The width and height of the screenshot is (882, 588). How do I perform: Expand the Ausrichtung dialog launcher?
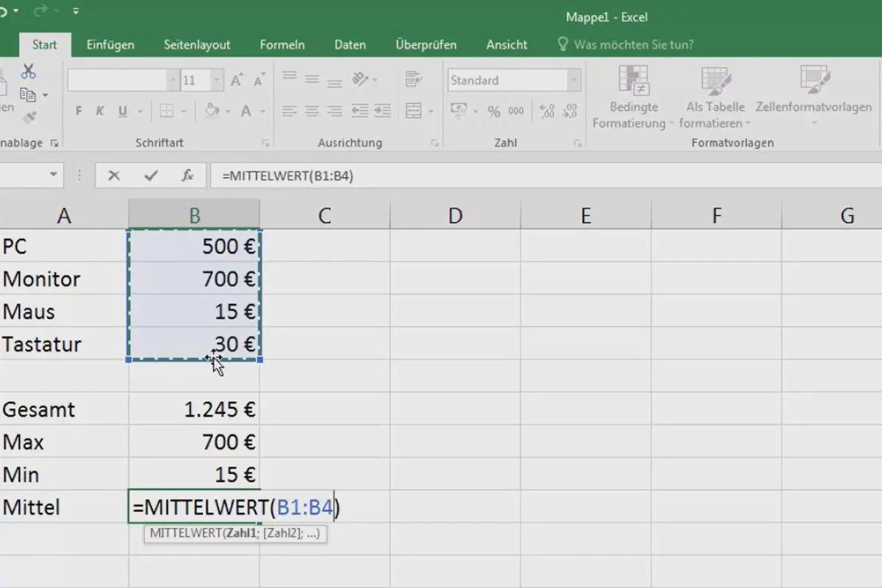(435, 143)
